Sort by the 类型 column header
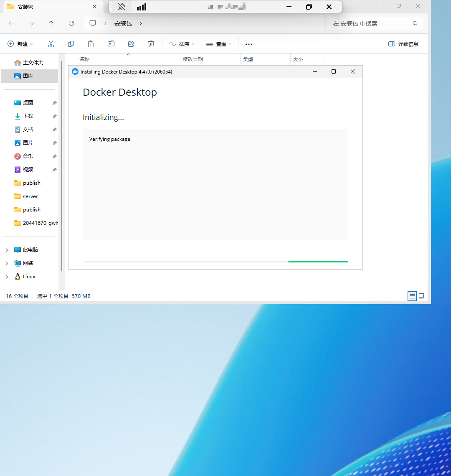The image size is (451, 476). (x=266, y=59)
